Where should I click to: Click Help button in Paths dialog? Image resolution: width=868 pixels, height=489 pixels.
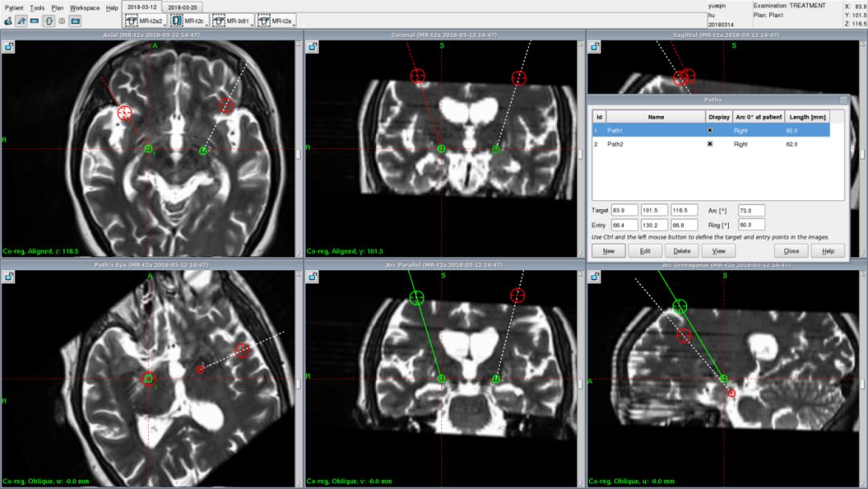click(x=828, y=251)
